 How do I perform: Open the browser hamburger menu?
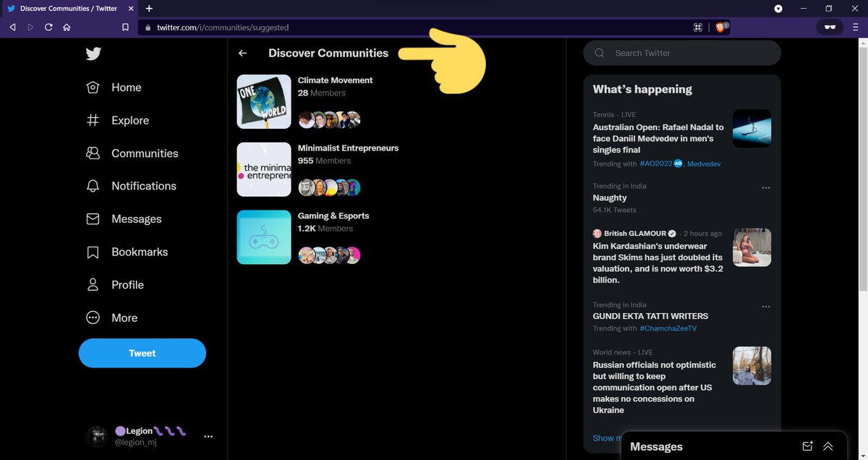pyautogui.click(x=855, y=27)
